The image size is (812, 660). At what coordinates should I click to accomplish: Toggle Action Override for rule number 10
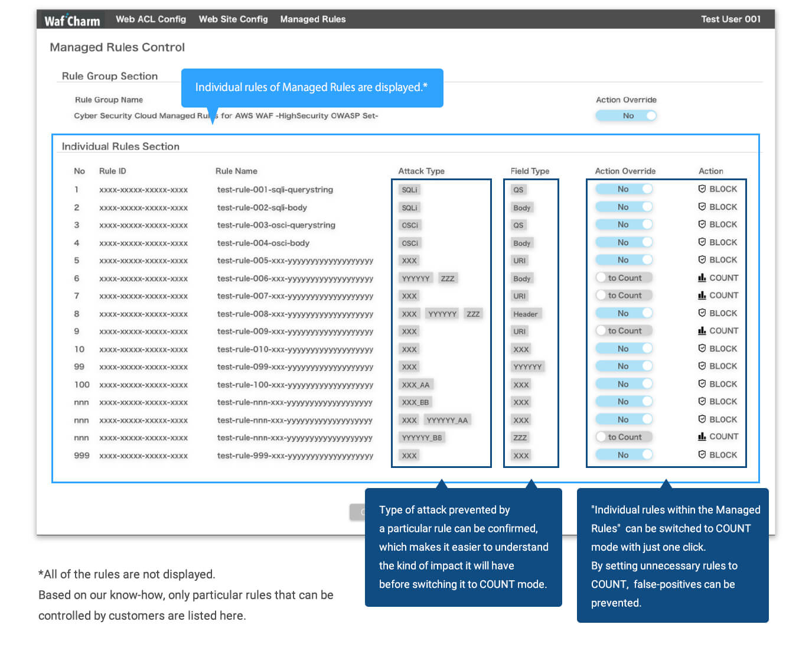pos(624,349)
